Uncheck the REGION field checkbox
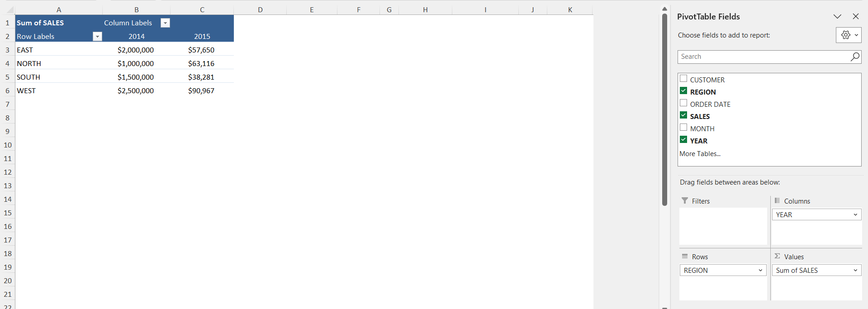The width and height of the screenshot is (868, 309). pyautogui.click(x=683, y=91)
